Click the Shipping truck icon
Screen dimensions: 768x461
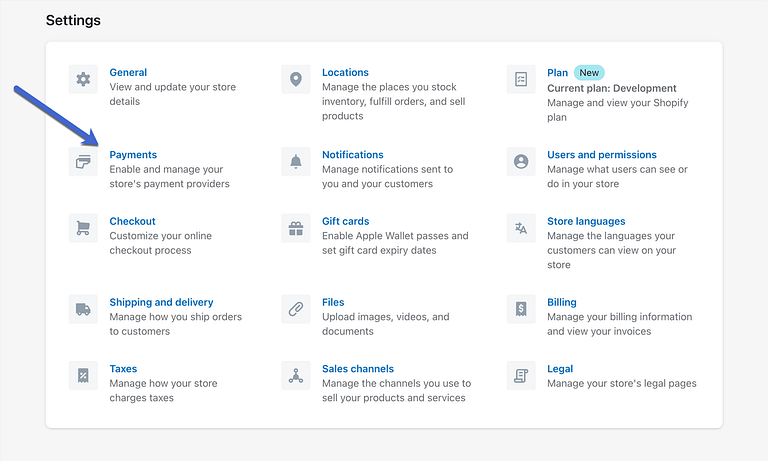point(83,309)
